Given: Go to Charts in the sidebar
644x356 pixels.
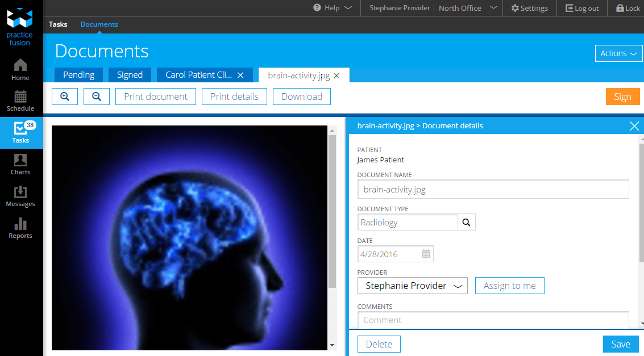Looking at the screenshot, I should 20,164.
